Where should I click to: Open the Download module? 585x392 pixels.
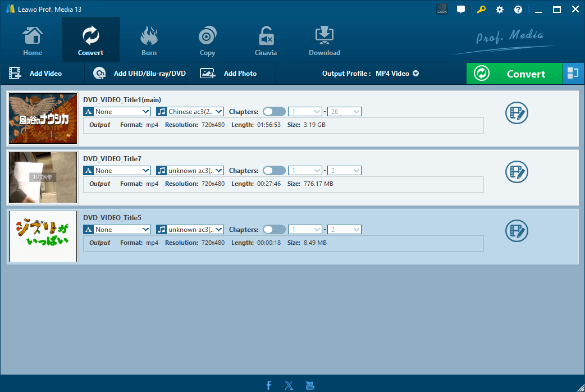[x=324, y=39]
